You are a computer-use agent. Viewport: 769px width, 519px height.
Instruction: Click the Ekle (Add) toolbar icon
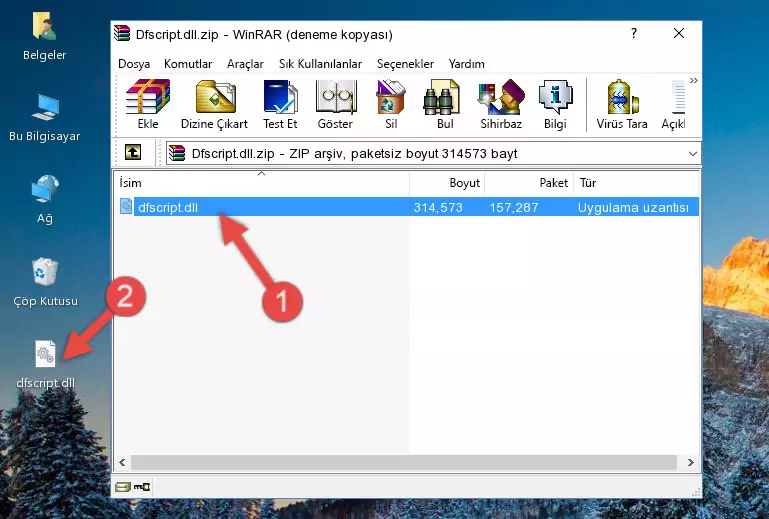tap(148, 104)
